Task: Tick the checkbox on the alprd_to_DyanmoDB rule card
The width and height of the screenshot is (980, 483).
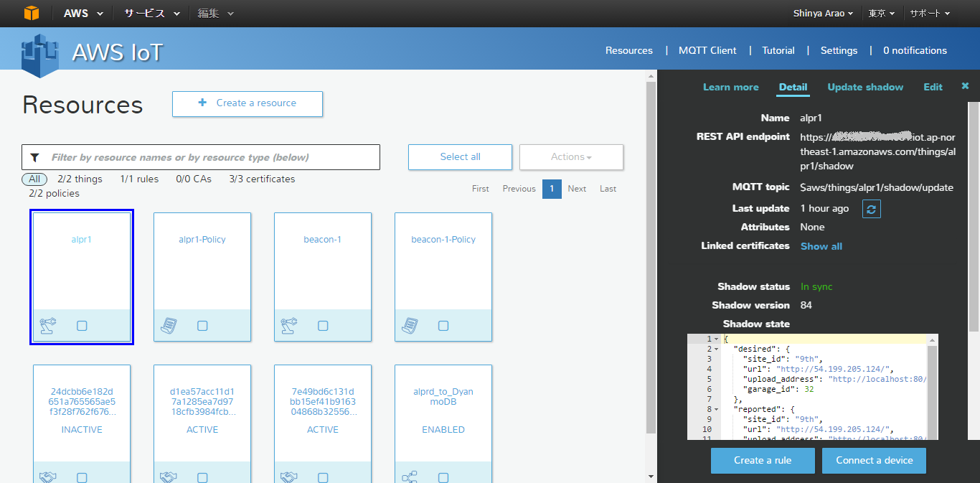Action: [x=443, y=478]
